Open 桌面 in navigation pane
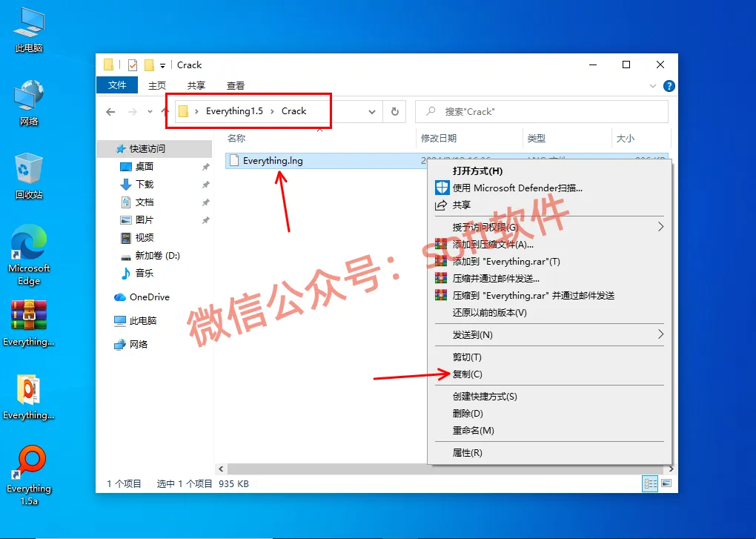 point(145,166)
